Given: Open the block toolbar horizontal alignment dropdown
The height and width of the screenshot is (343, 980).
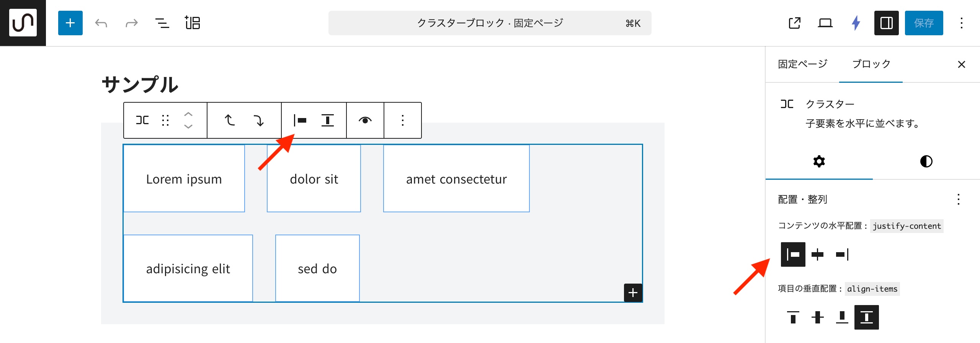Looking at the screenshot, I should [x=300, y=120].
